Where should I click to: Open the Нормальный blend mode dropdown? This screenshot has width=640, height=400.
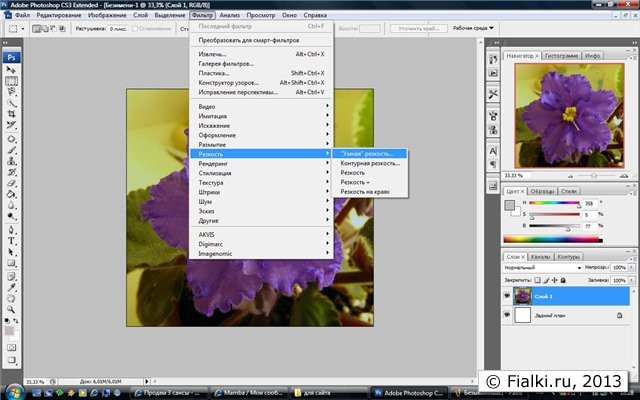pos(543,267)
